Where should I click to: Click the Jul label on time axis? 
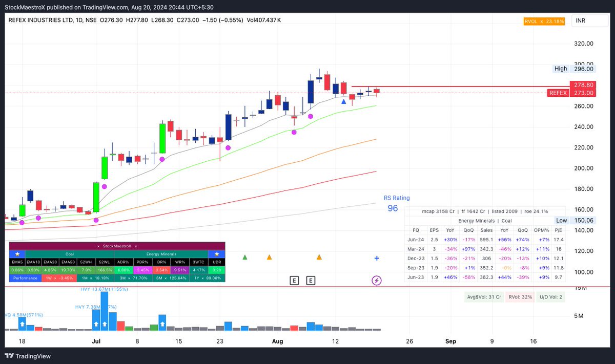point(96,341)
